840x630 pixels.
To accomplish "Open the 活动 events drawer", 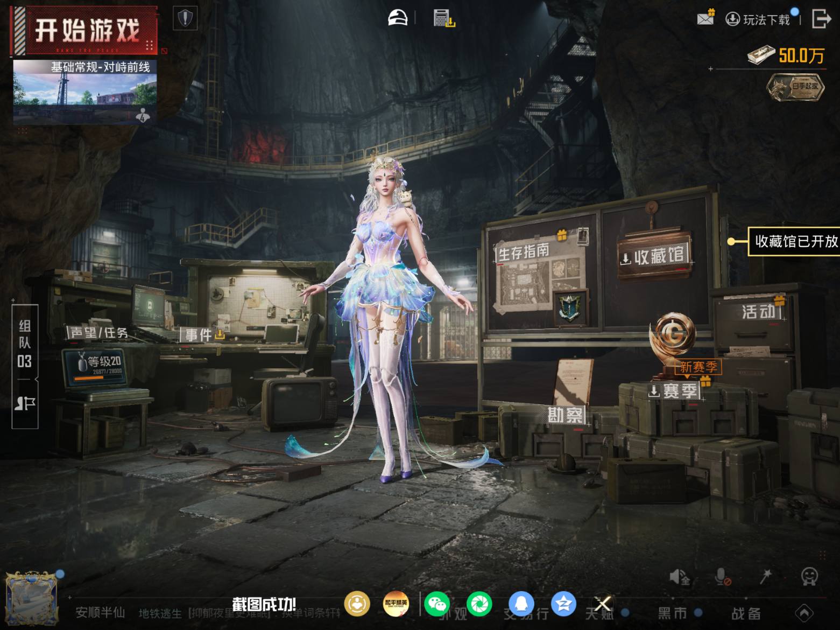I will [759, 311].
